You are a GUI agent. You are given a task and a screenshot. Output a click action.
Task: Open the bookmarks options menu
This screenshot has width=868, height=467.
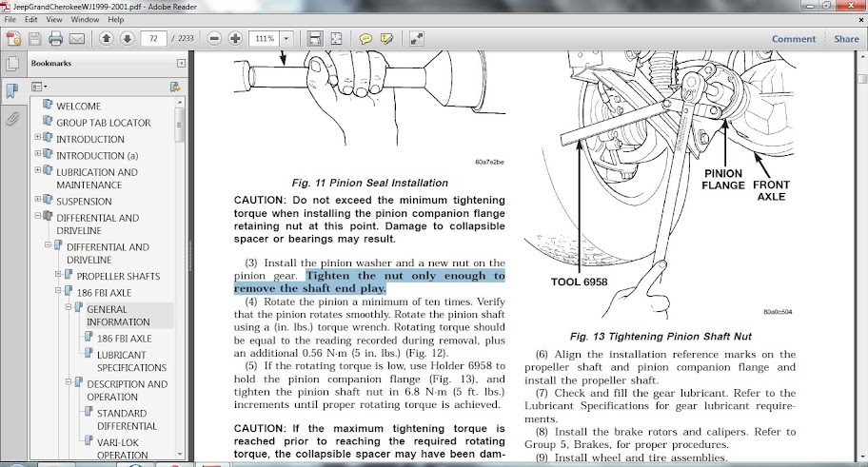click(39, 87)
